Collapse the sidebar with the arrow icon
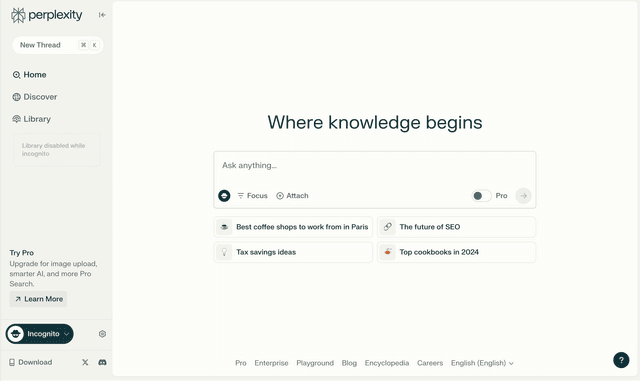 (102, 15)
